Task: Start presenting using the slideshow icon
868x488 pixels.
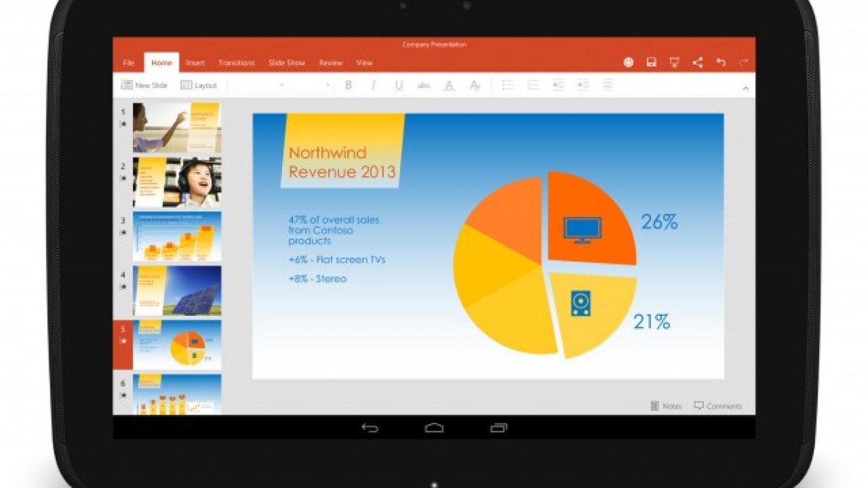Action: pyautogui.click(x=674, y=63)
